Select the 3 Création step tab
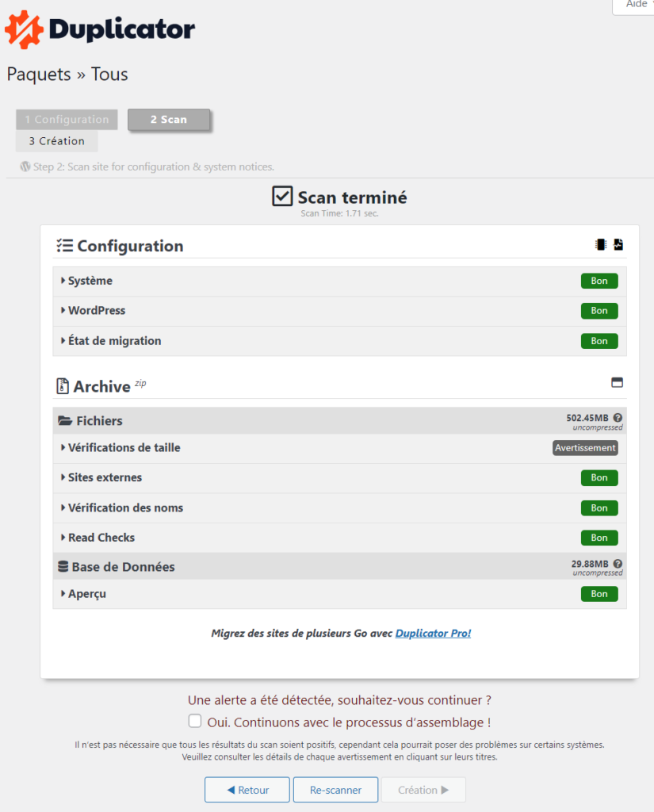Image resolution: width=654 pixels, height=812 pixels. 56,141
